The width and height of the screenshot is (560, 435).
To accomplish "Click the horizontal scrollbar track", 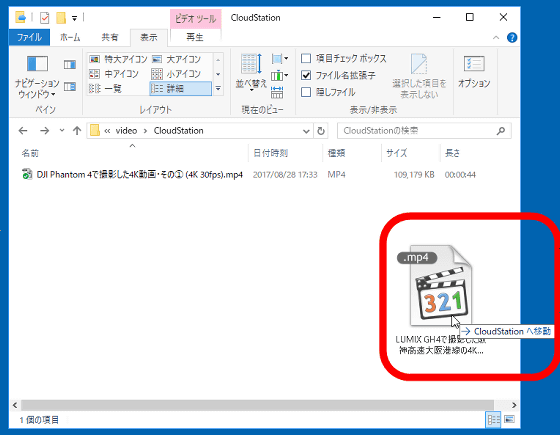I will pos(257,405).
